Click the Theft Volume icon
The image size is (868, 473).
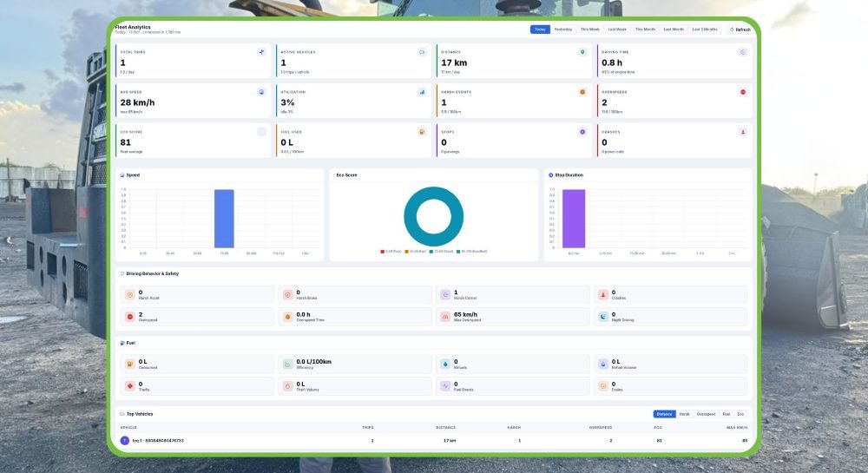(x=288, y=386)
